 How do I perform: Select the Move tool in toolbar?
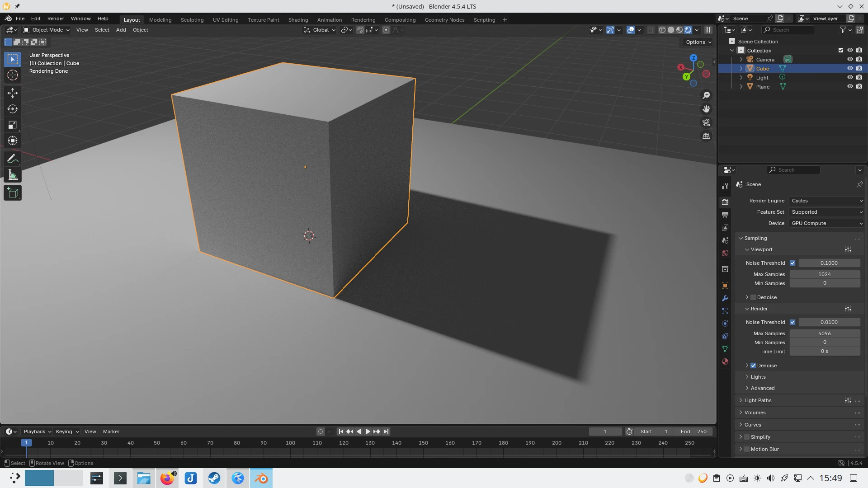(13, 93)
